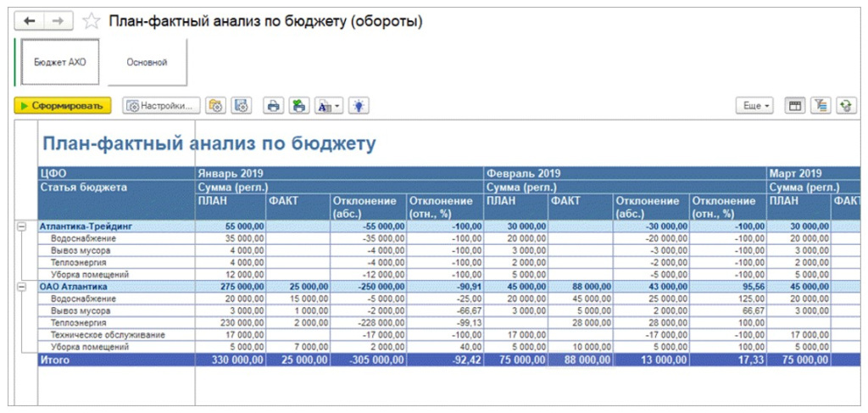Click the save report to file icon
This screenshot has width=868, height=413.
(x=298, y=106)
